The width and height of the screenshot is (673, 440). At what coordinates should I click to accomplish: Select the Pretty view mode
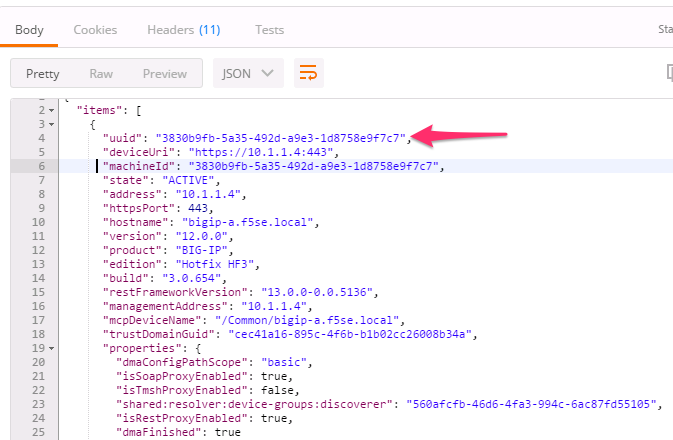click(x=42, y=73)
